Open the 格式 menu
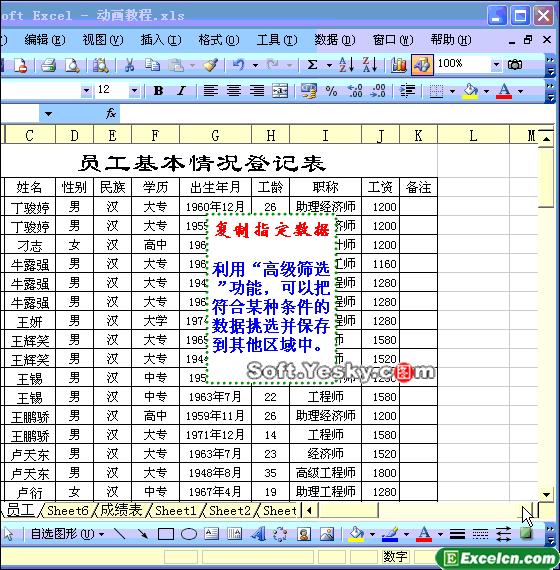Viewport: 560px width, 570px height. [x=219, y=40]
